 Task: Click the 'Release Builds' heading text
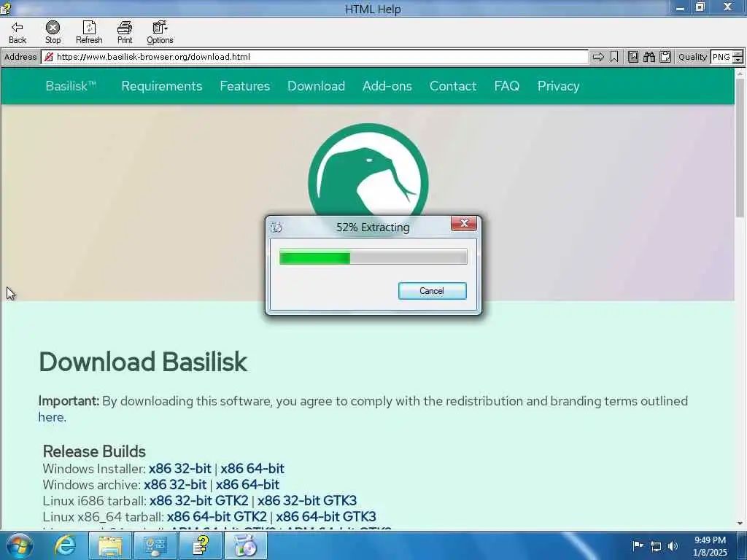[x=94, y=451]
